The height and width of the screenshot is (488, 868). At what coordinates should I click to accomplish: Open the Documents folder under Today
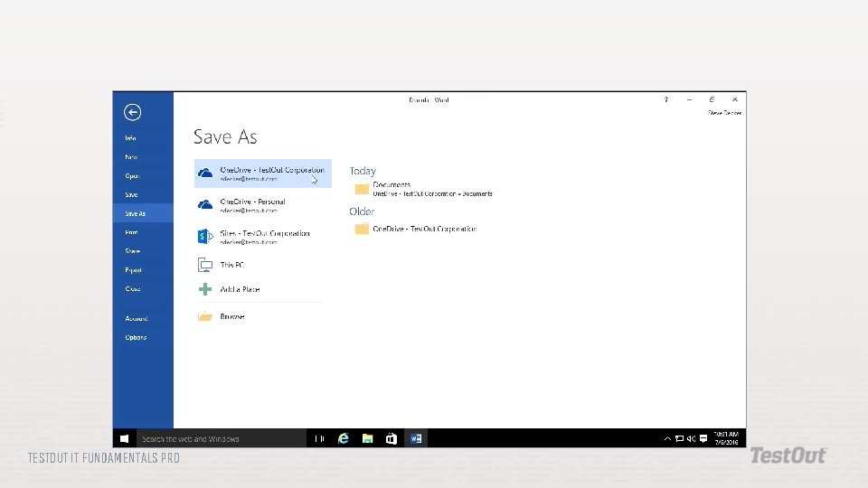423,189
